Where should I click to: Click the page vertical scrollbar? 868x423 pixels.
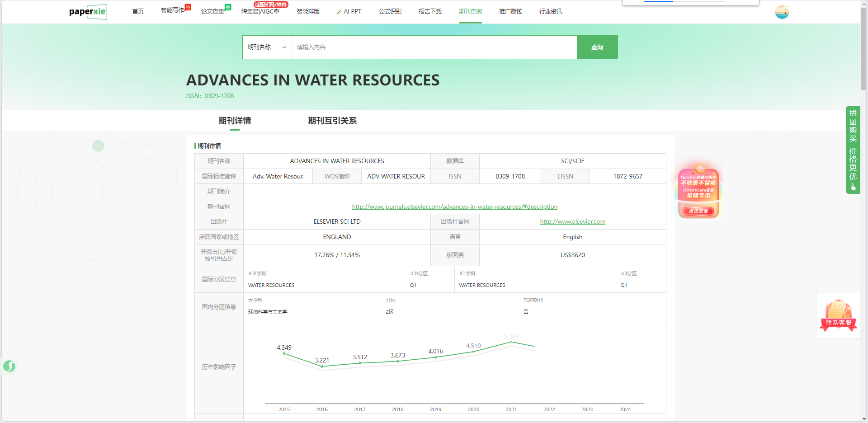[x=863, y=45]
